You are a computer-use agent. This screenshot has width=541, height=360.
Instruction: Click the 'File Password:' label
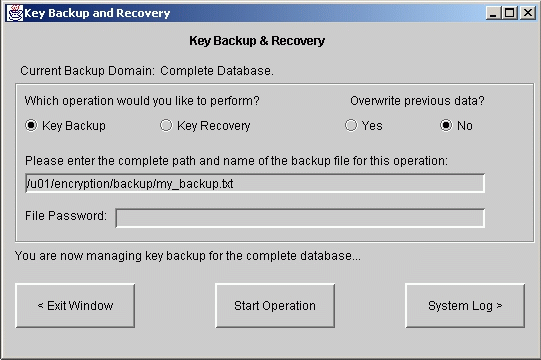click(66, 216)
